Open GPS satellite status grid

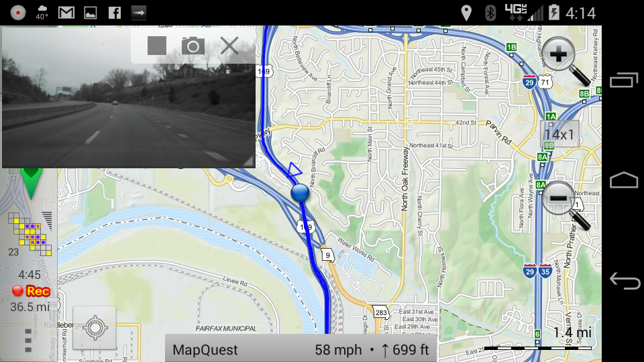(x=30, y=233)
